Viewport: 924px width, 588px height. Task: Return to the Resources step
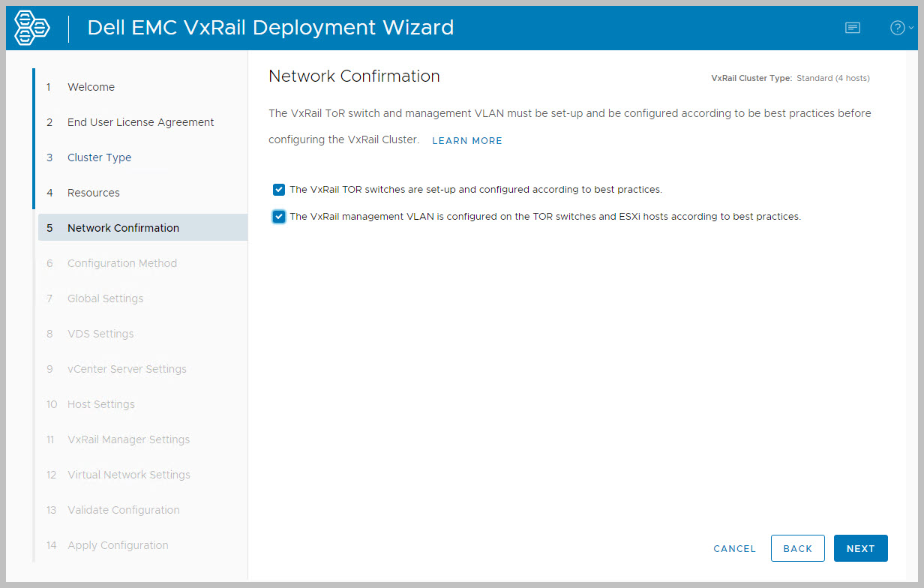click(x=93, y=193)
